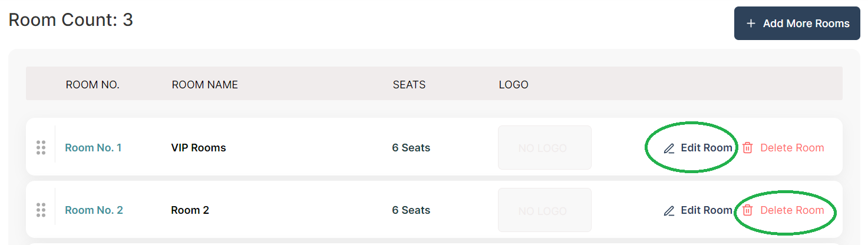Click the SEATS column header
868x245 pixels.
(409, 85)
